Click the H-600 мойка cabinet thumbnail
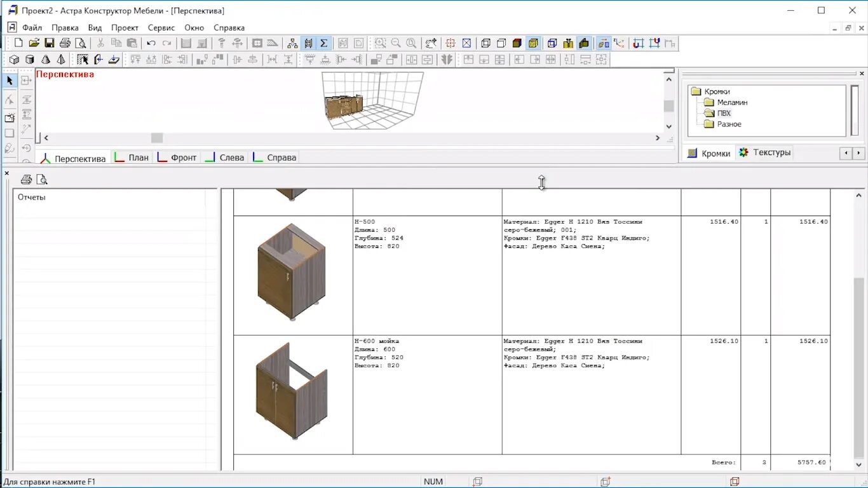Viewport: 868px width, 488px height. point(292,391)
